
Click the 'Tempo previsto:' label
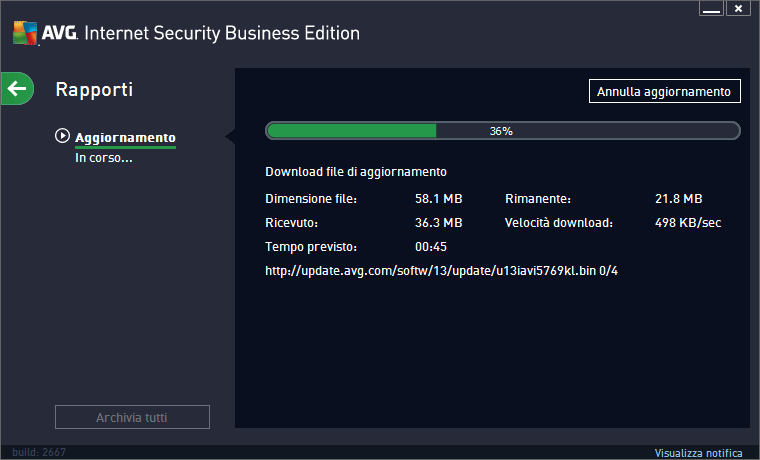coord(311,247)
